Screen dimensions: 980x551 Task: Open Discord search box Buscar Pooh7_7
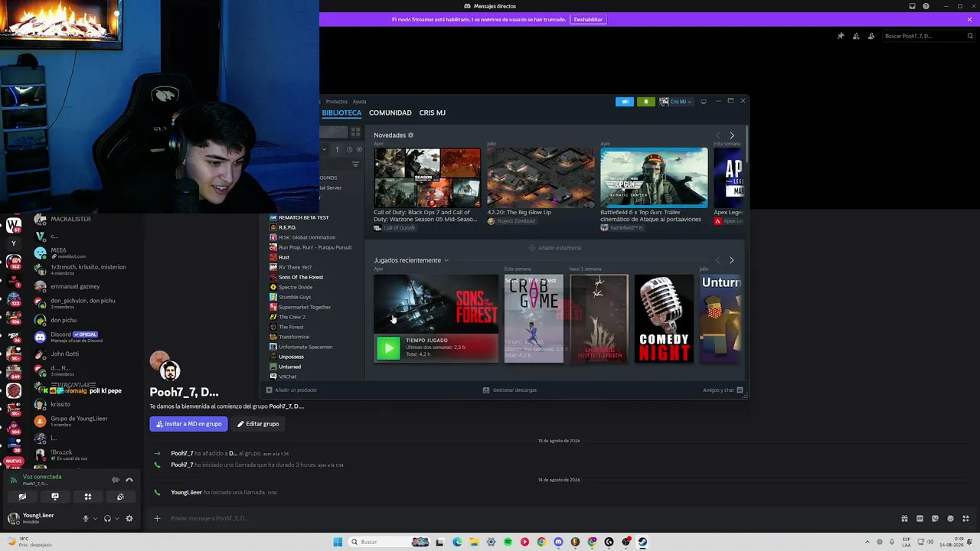(x=928, y=36)
